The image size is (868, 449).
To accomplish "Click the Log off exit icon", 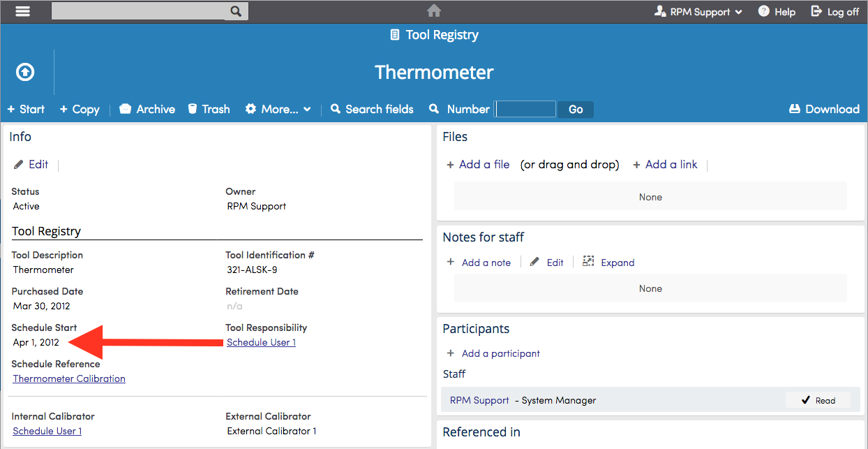I will pyautogui.click(x=816, y=11).
